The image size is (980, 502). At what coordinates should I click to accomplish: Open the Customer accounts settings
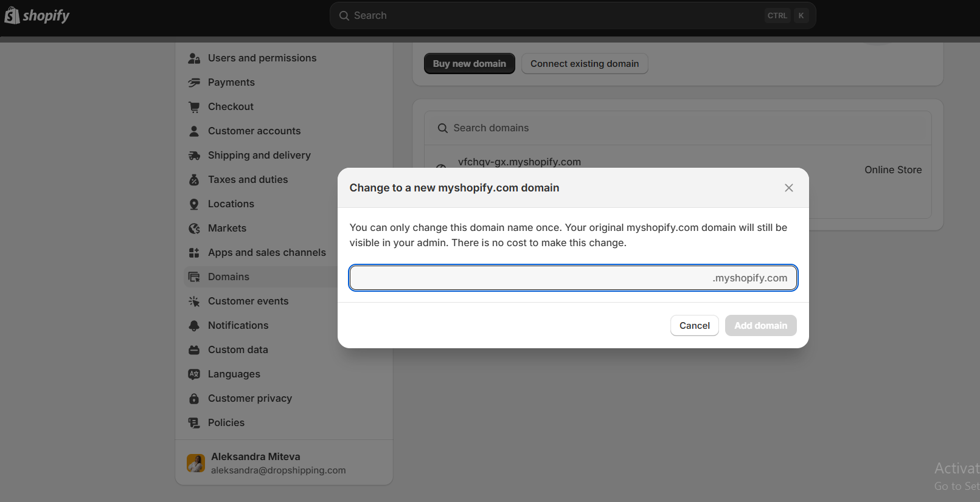pos(254,131)
